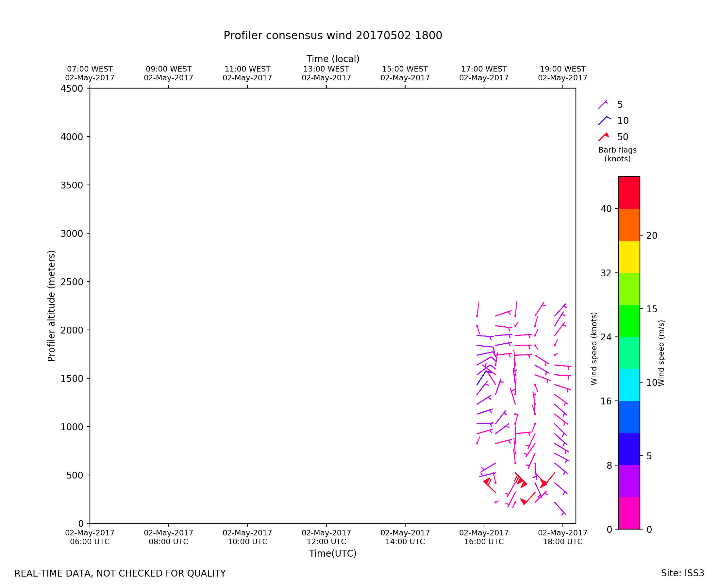Click the orange segment of the colorbar

click(629, 224)
